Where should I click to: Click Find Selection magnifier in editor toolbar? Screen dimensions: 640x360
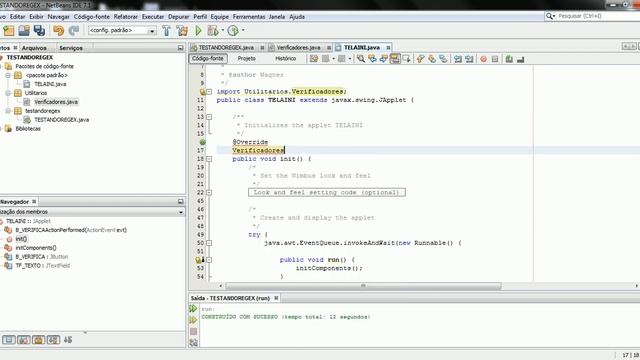tap(361, 59)
